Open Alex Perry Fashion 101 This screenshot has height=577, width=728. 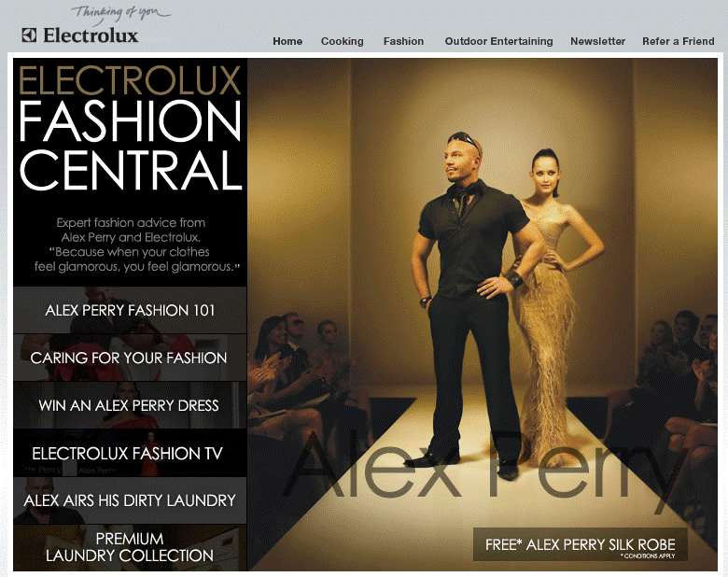tap(130, 310)
